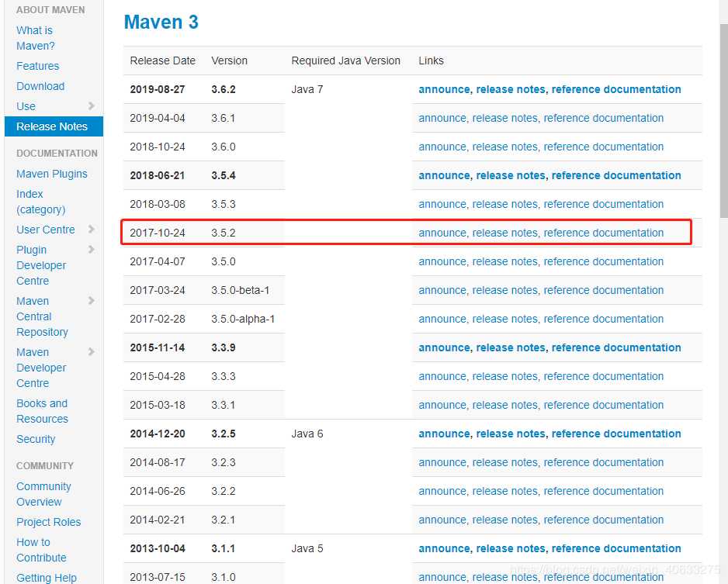Select the Java 7 requirement cell
The width and height of the screenshot is (728, 584).
click(307, 89)
